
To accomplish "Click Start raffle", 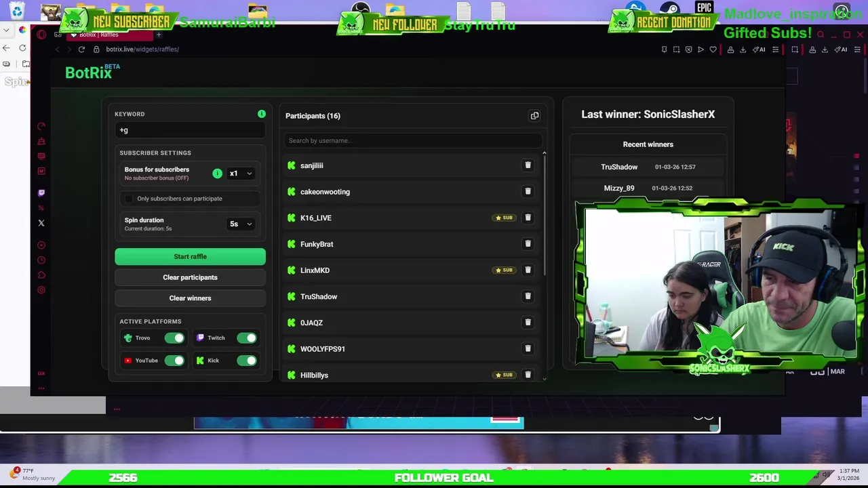I will pyautogui.click(x=190, y=256).
